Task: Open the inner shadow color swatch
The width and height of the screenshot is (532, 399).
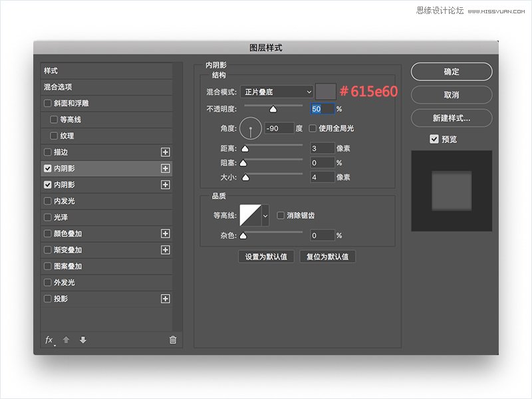Action: pos(326,92)
